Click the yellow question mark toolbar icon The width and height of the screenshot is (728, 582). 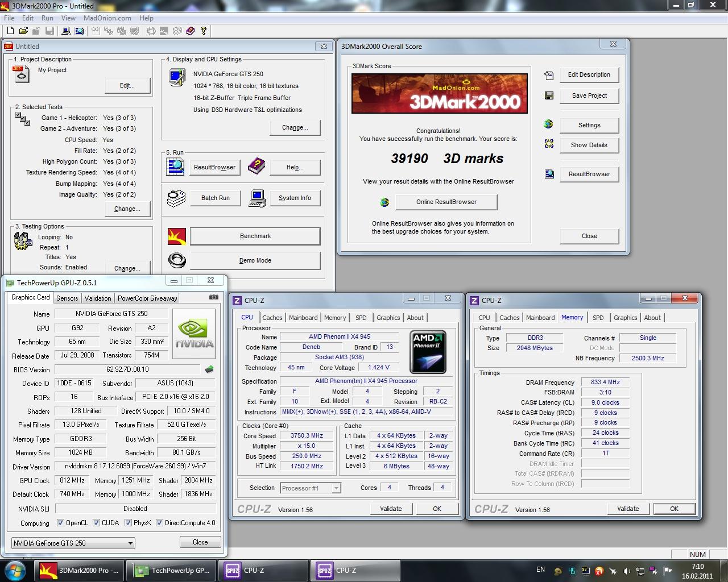pyautogui.click(x=204, y=31)
